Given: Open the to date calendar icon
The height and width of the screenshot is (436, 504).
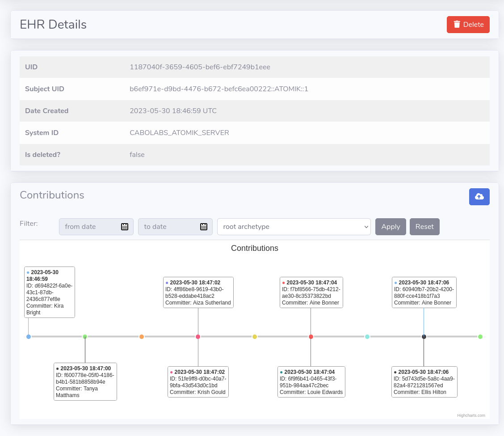Looking at the screenshot, I should click(x=204, y=227).
